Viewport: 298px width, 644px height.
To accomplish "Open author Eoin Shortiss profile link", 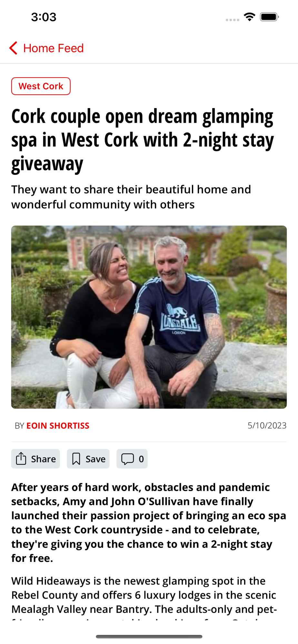I will point(58,426).
